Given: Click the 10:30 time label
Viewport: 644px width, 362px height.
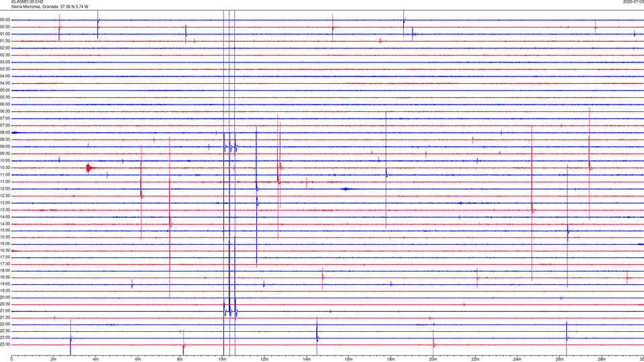Looking at the screenshot, I should (x=5, y=168).
